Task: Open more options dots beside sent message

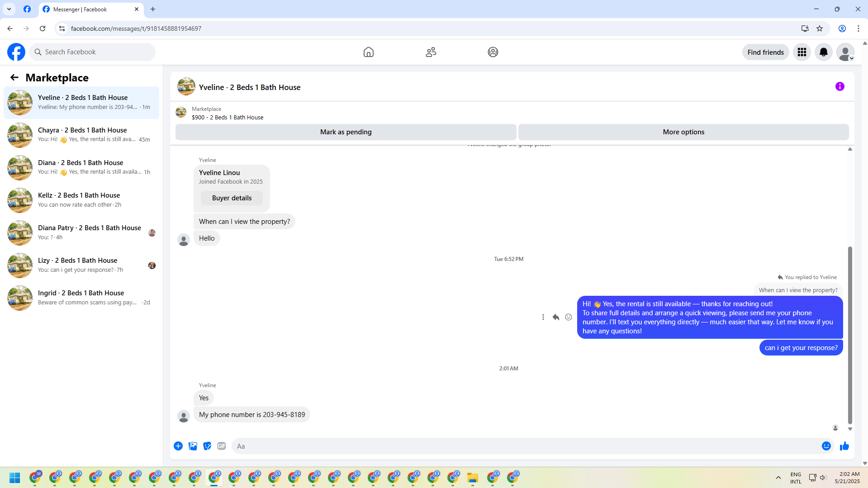Action: [x=543, y=317]
